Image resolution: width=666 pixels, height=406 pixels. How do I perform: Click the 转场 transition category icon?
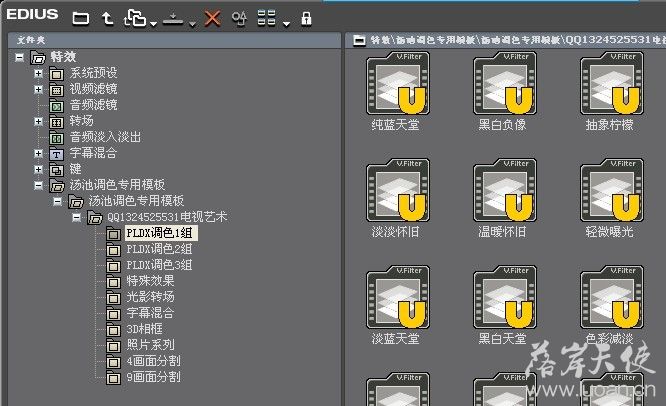[x=56, y=122]
